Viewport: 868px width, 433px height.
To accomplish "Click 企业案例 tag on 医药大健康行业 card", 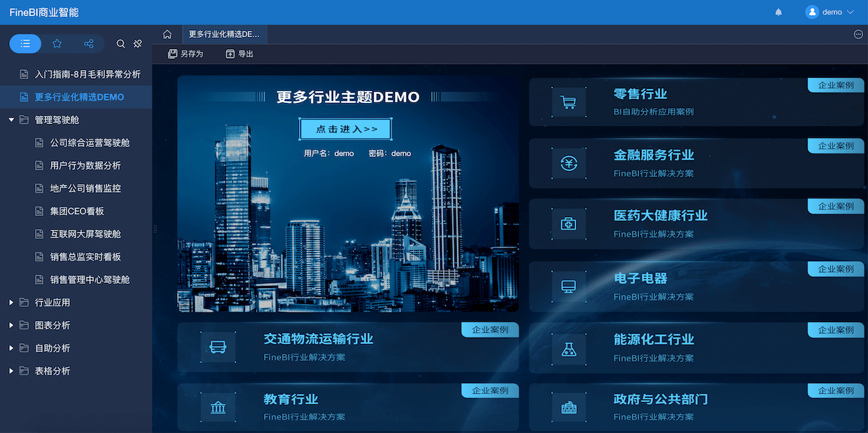I will 836,207.
